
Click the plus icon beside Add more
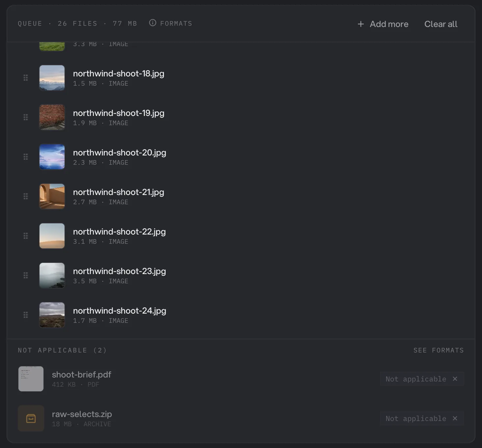[x=361, y=24]
